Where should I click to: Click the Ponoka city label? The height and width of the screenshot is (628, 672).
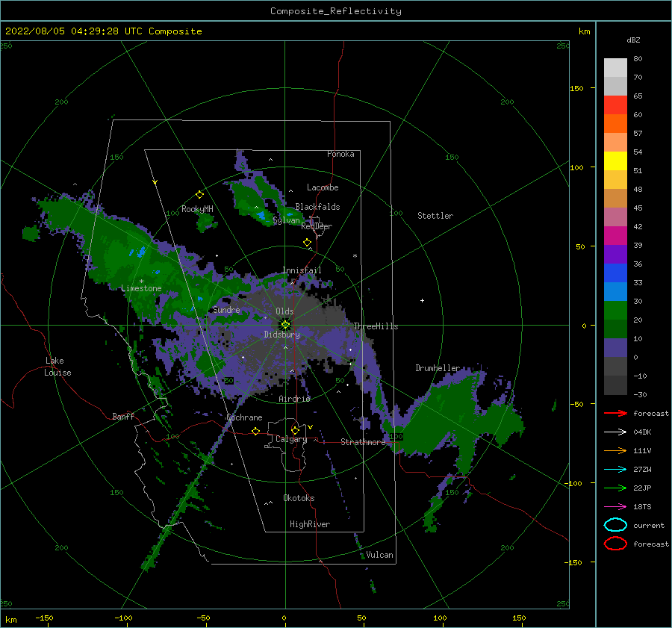point(340,154)
